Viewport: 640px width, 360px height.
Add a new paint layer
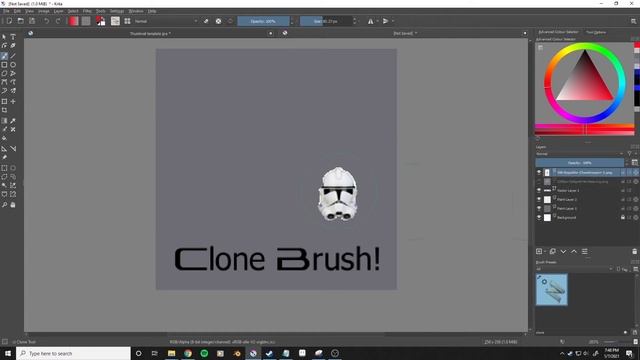click(539, 251)
